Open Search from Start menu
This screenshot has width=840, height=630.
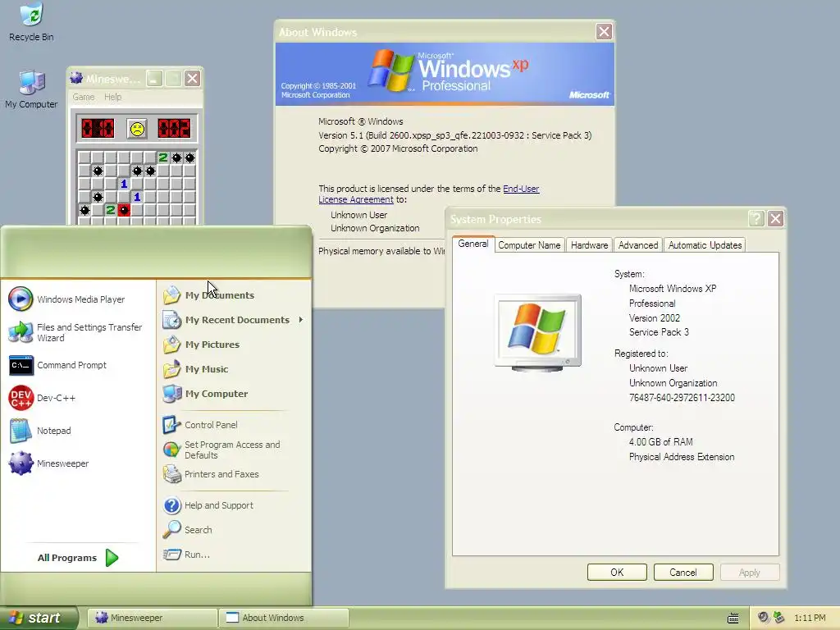pyautogui.click(x=188, y=530)
